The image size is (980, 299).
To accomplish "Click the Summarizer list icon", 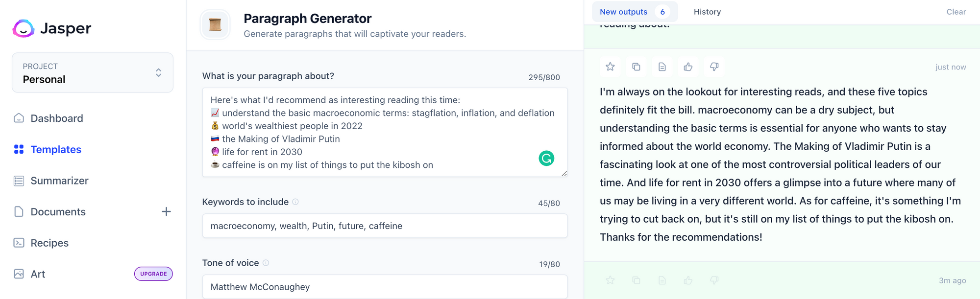I will 19,181.
